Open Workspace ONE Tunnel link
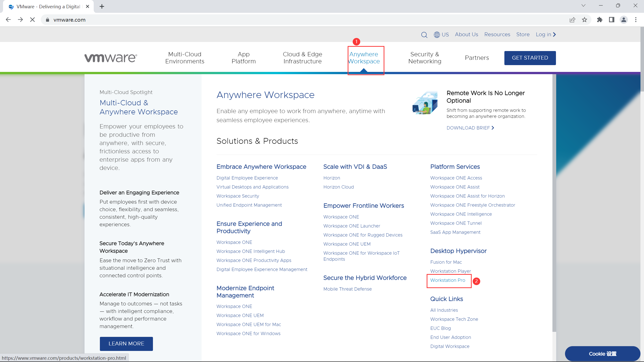644x362 pixels. pos(456,223)
